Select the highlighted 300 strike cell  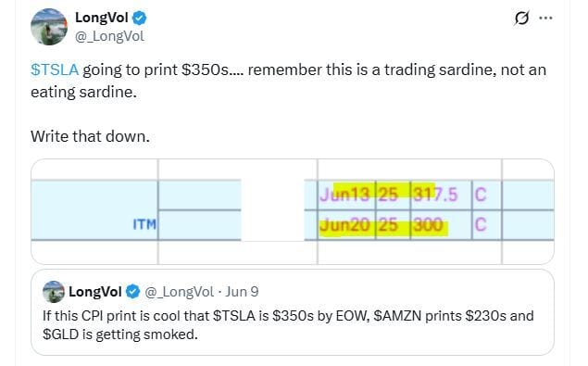point(428,225)
